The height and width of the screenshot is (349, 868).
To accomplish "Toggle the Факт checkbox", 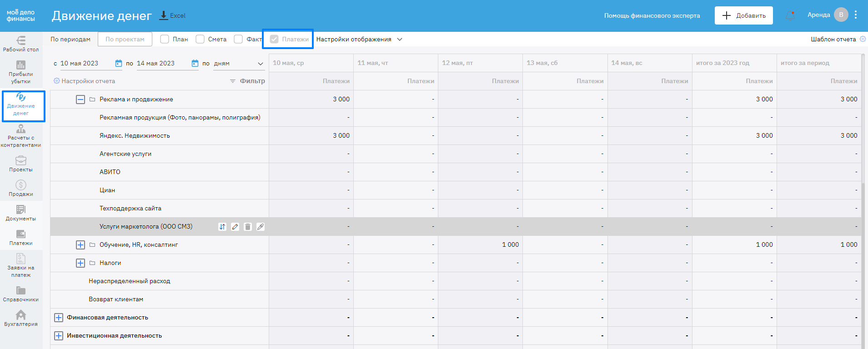I will point(238,39).
